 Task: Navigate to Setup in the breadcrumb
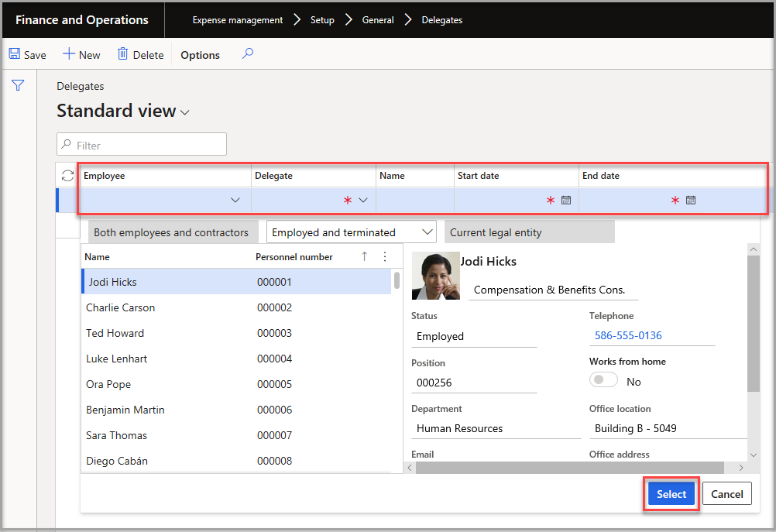tap(322, 19)
